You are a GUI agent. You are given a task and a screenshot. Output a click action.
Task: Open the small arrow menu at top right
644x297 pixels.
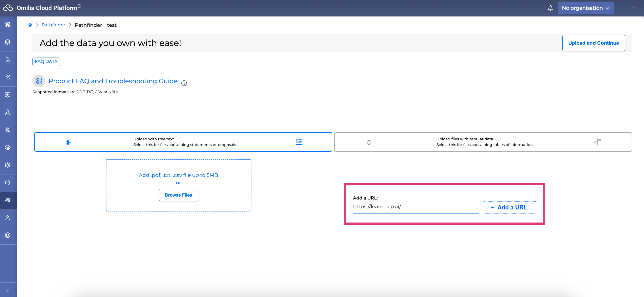click(x=633, y=8)
